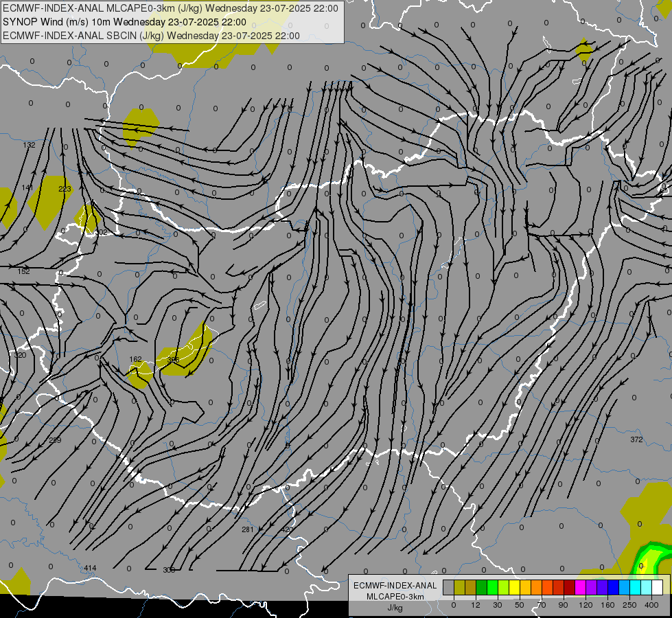Click the map value 302
This screenshot has height=618, width=672.
[101, 232]
